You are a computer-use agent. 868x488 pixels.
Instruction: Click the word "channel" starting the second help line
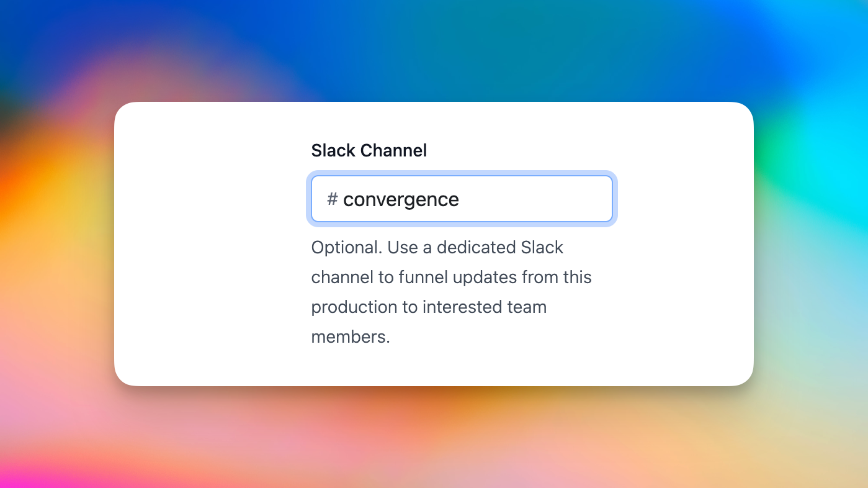[342, 277]
